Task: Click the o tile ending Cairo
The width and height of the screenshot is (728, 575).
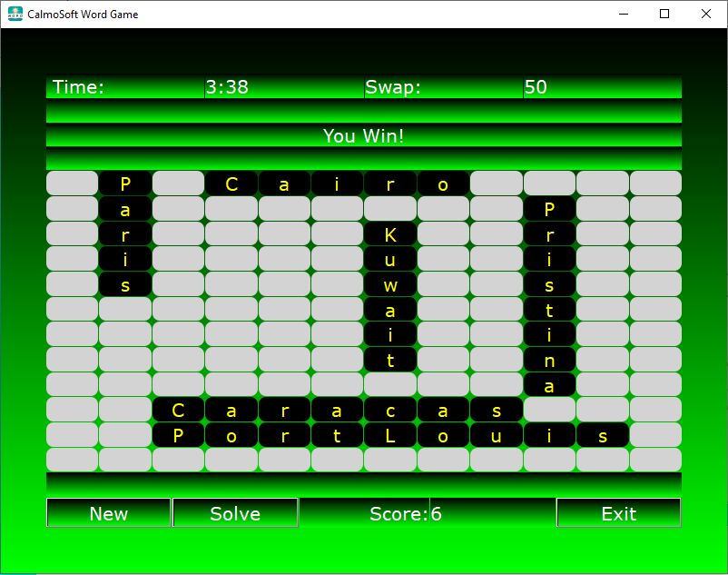Action: [x=443, y=183]
